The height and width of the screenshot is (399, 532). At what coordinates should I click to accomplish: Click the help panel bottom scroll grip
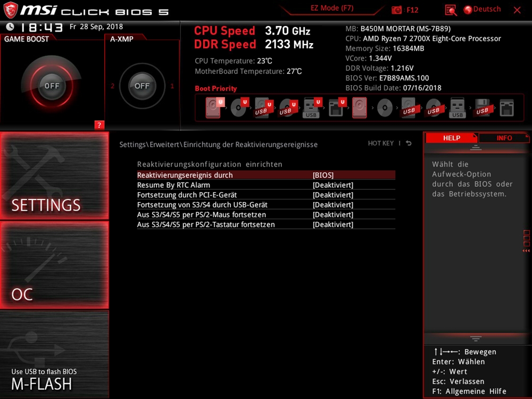point(476,338)
